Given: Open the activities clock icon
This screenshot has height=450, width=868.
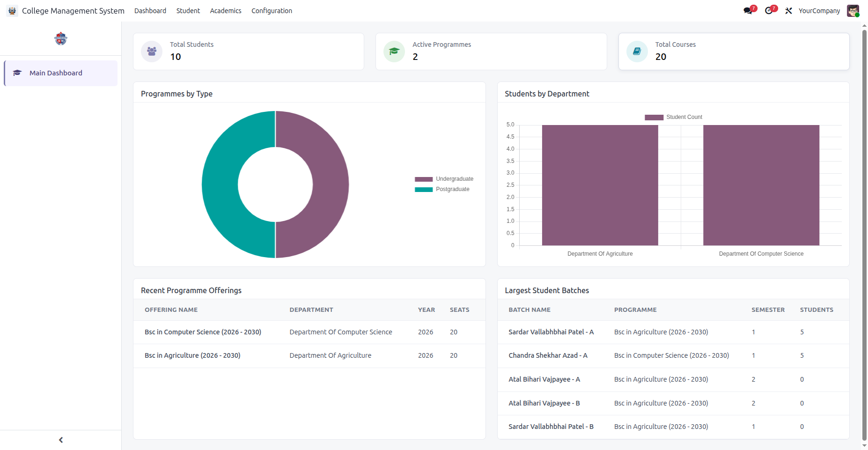Looking at the screenshot, I should tap(769, 11).
